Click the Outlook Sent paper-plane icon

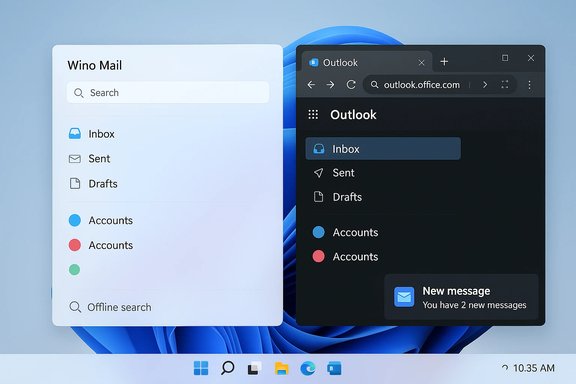point(318,173)
